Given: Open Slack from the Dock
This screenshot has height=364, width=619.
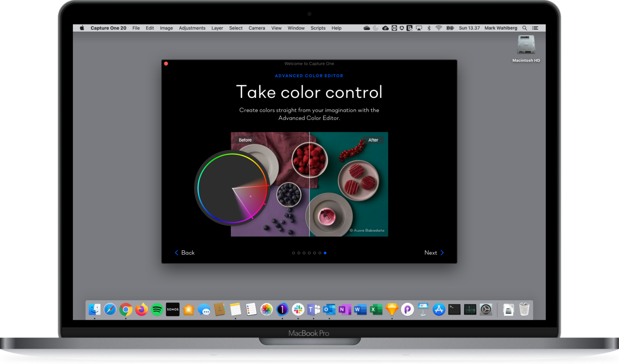Looking at the screenshot, I should (298, 309).
